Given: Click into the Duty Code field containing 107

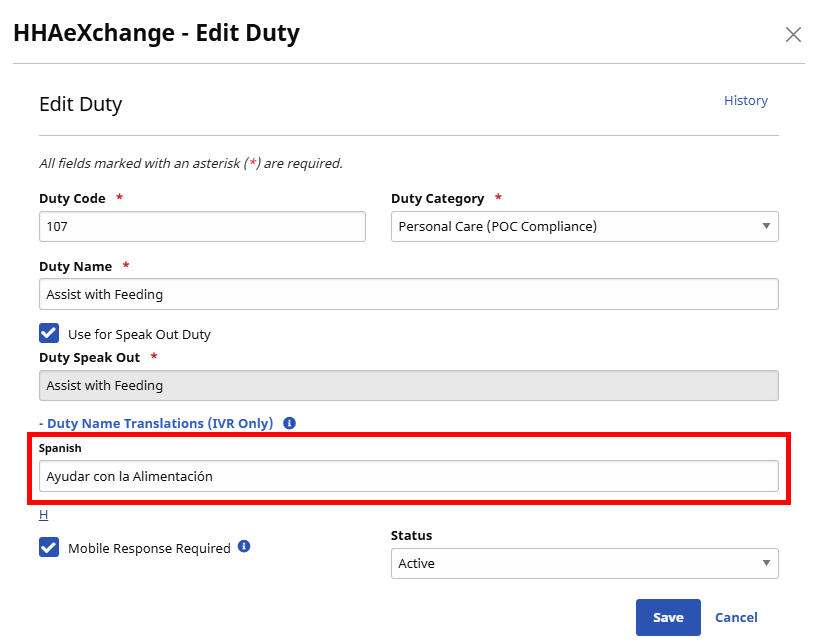Looking at the screenshot, I should click(202, 226).
